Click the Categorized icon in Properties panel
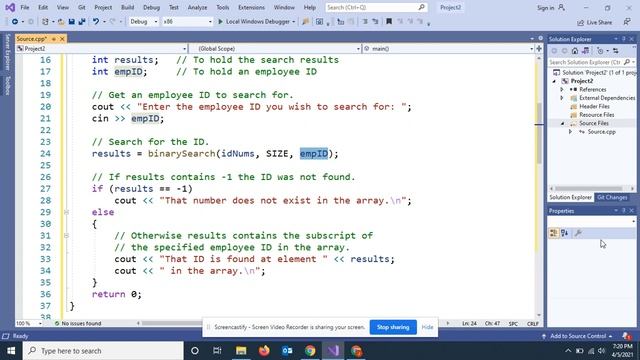The height and width of the screenshot is (360, 640). point(553,233)
